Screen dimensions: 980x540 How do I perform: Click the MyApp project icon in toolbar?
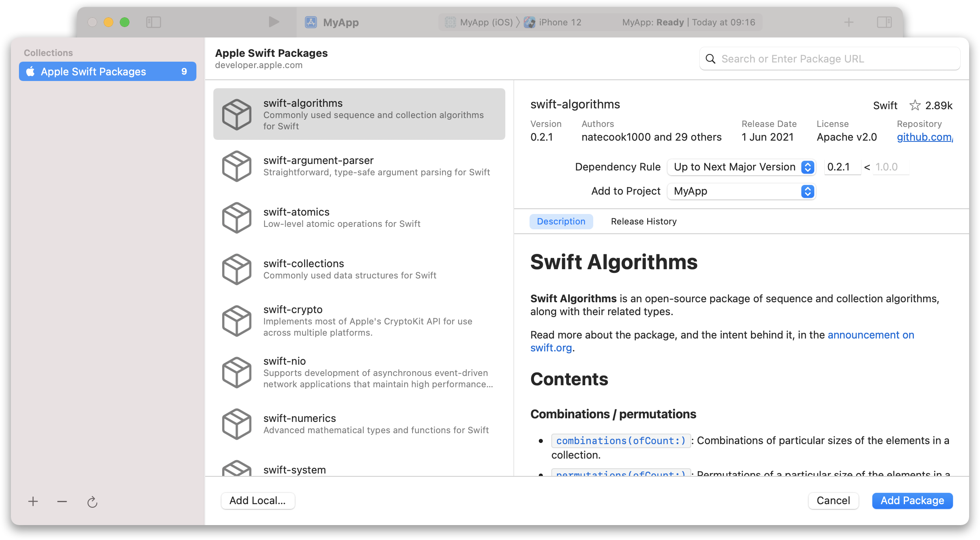311,22
